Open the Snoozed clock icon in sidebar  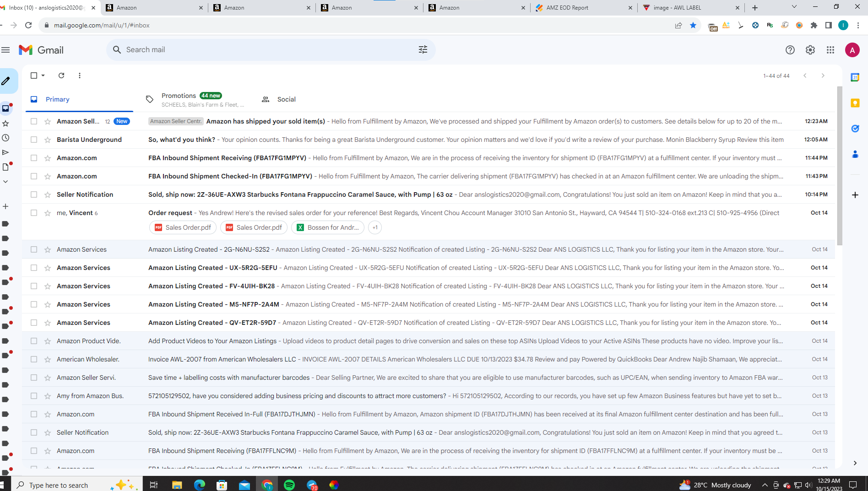pos(5,138)
